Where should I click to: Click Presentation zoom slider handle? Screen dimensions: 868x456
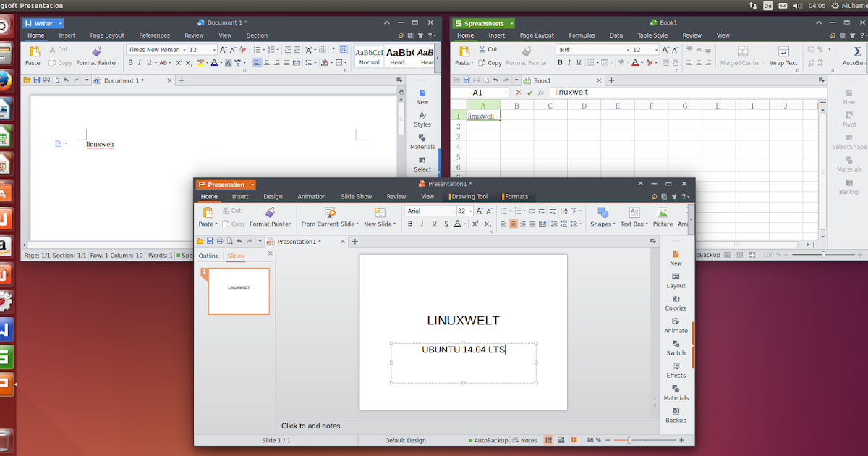click(629, 440)
